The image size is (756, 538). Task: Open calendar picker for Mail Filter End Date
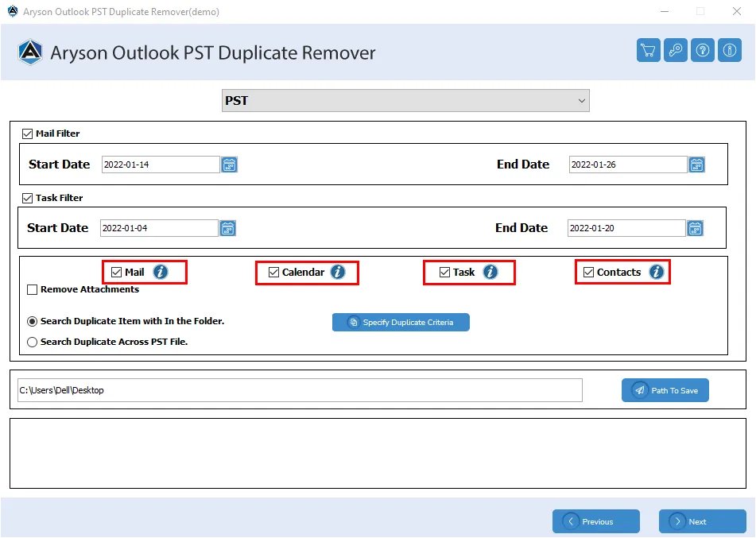point(696,164)
